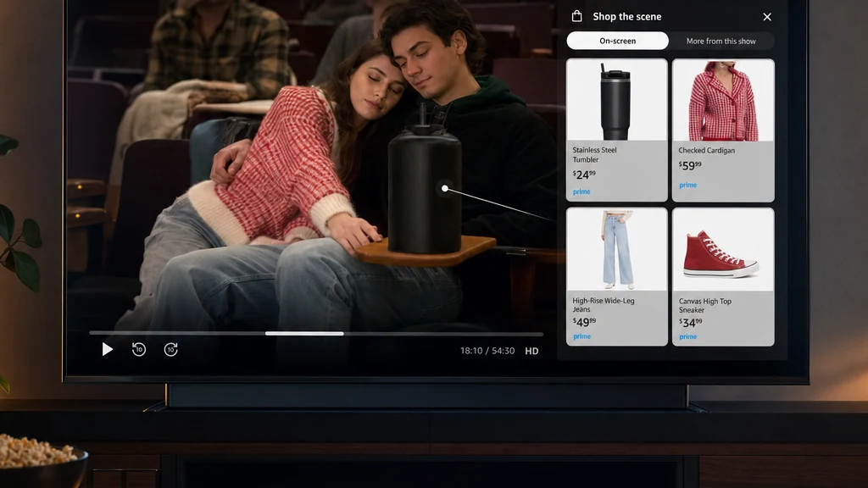Click the prime badge under the tumbler

tap(581, 191)
